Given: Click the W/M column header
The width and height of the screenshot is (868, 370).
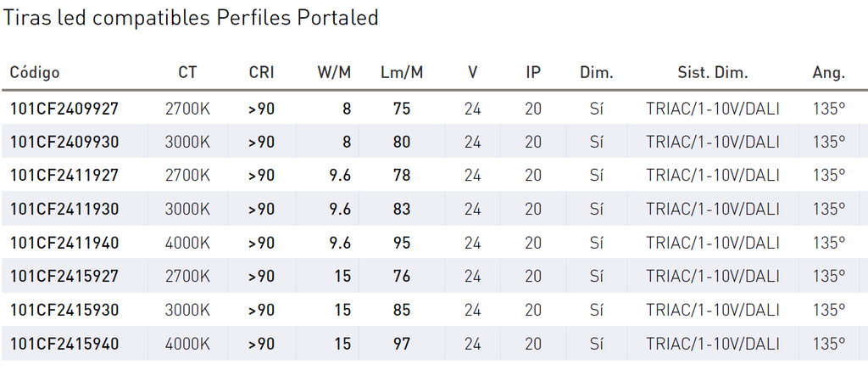Looking at the screenshot, I should tap(334, 73).
